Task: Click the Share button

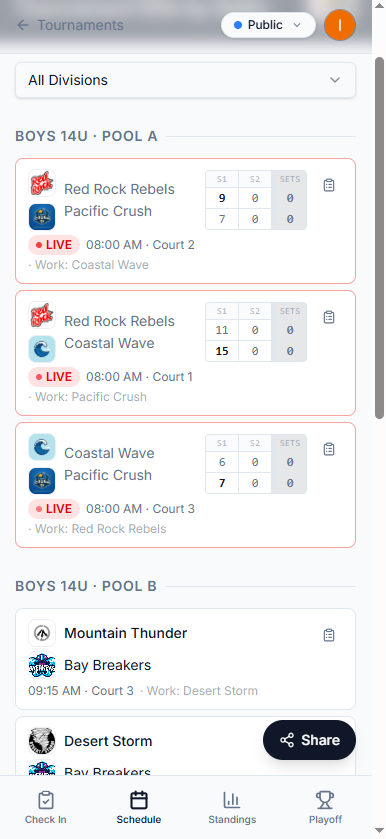Action: (x=309, y=740)
